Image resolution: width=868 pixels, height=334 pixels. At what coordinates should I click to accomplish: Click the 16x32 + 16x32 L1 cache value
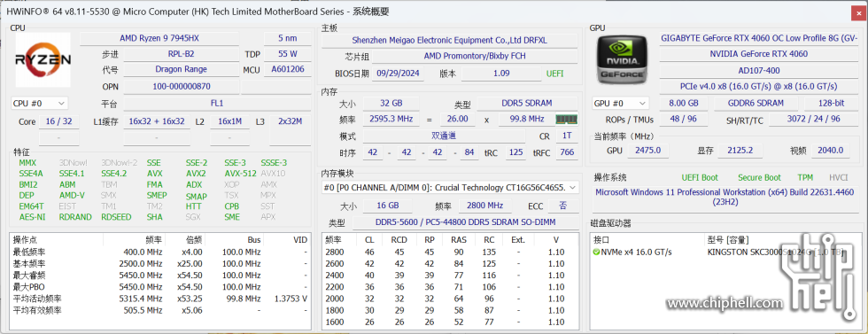tap(157, 121)
